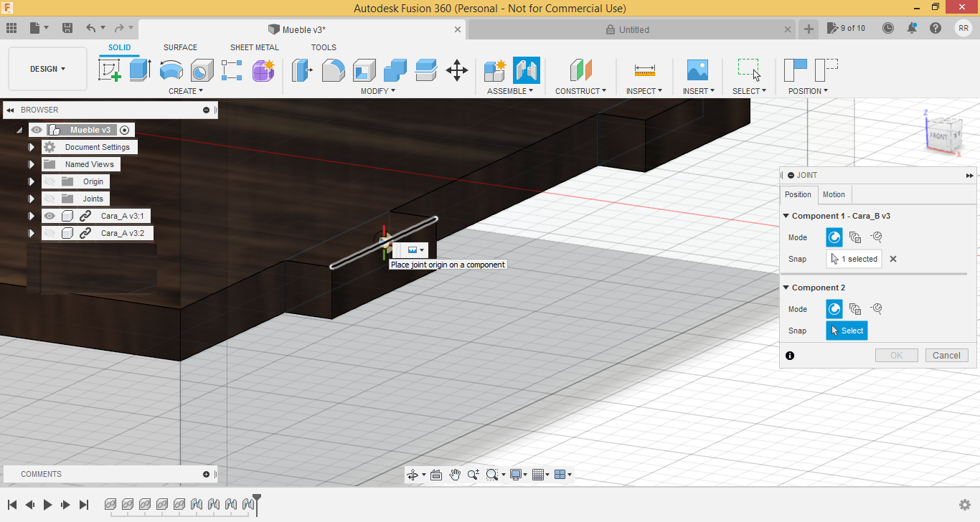Open the notifications bell
The width and height of the screenshot is (980, 522).
click(x=912, y=28)
